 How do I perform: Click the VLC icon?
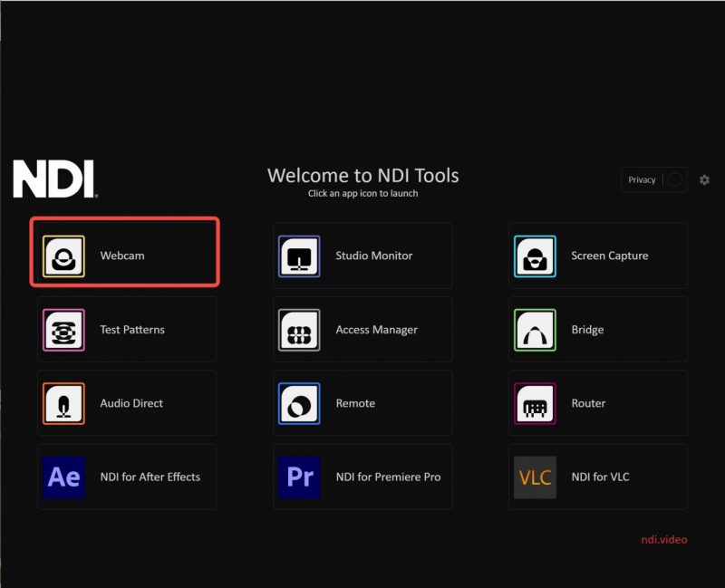[535, 477]
